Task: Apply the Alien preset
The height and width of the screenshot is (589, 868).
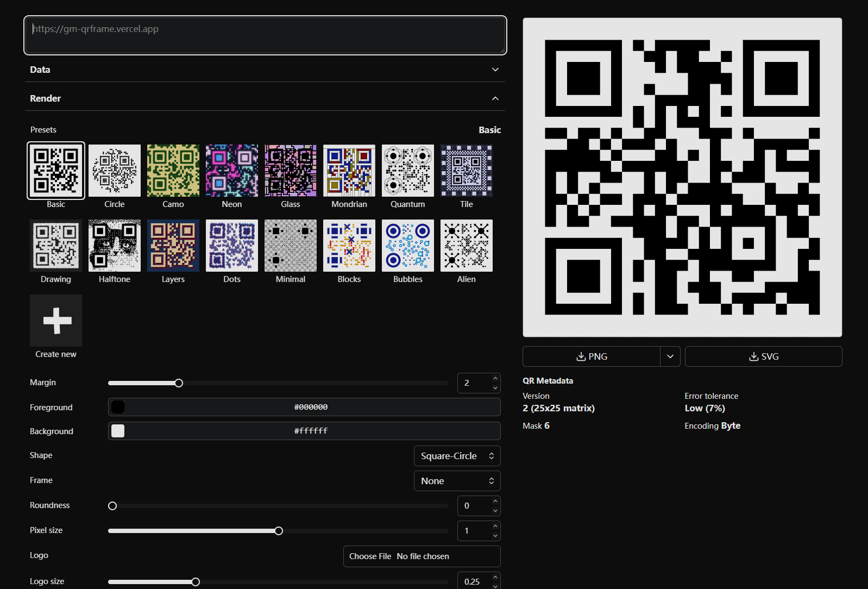Action: [467, 246]
